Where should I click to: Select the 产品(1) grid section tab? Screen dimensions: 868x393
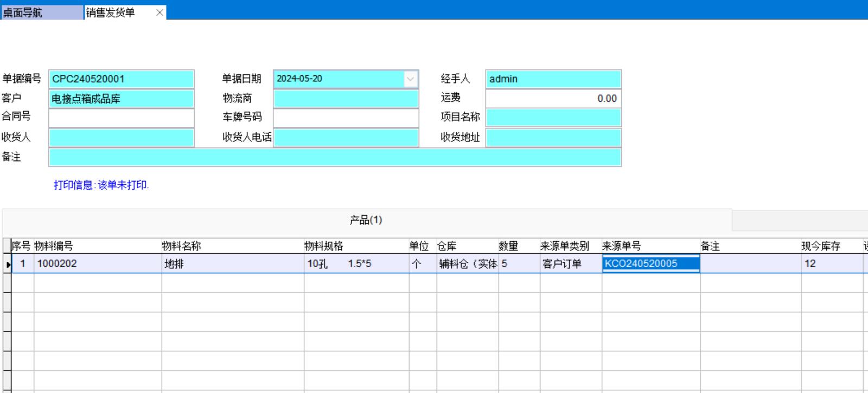click(366, 220)
